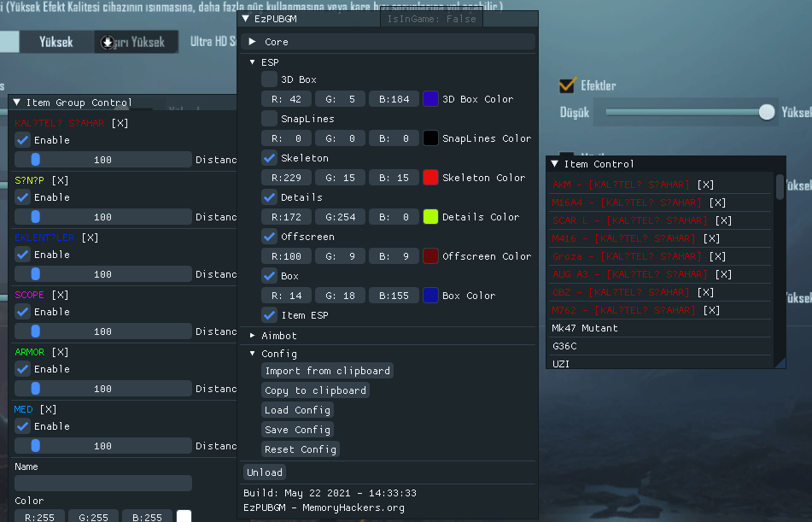Click [X] next to M762 item

click(x=711, y=310)
